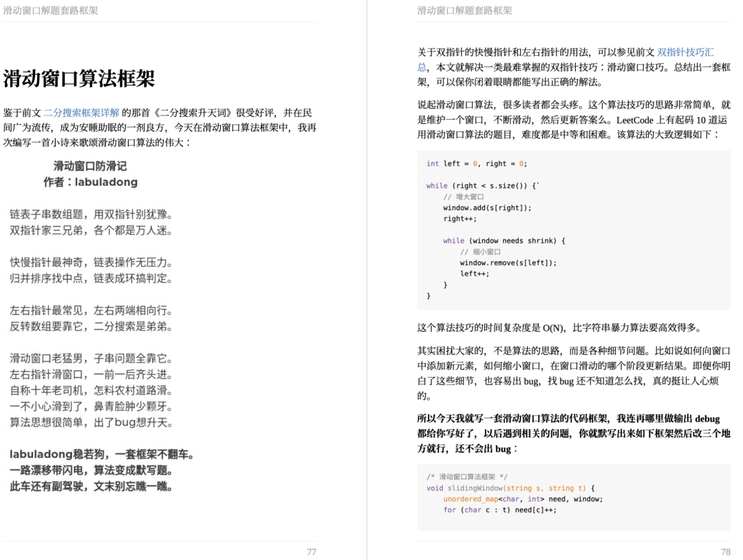
Task: Click the bold line labuladong稳若狗,一套框架不翻车。
Action: [x=102, y=455]
